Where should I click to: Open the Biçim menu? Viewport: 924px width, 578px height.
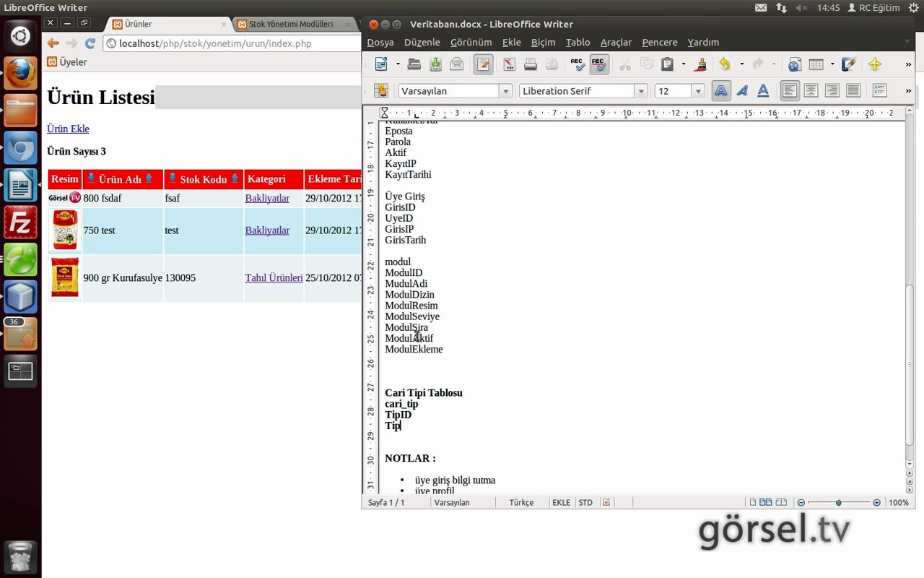[544, 42]
